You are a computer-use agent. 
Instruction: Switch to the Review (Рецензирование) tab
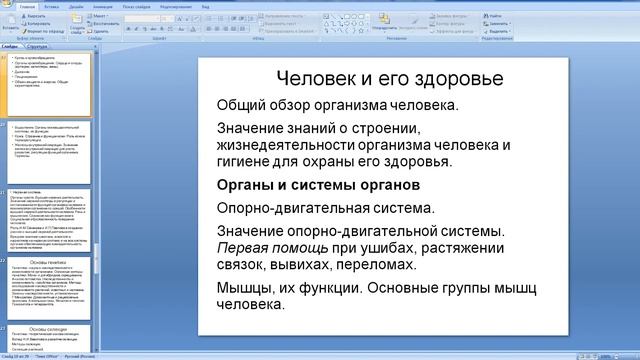(176, 7)
